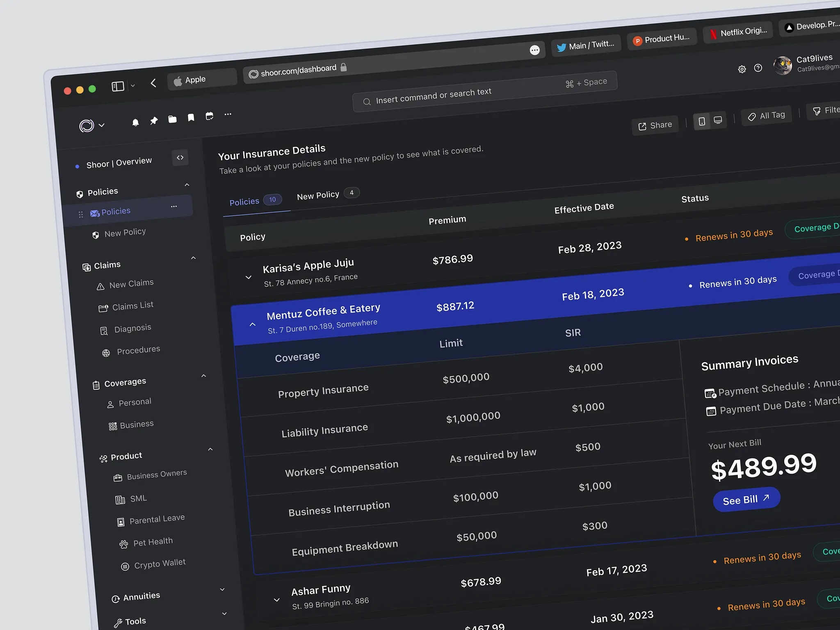Click the Share button
The height and width of the screenshot is (630, 840).
pos(655,126)
